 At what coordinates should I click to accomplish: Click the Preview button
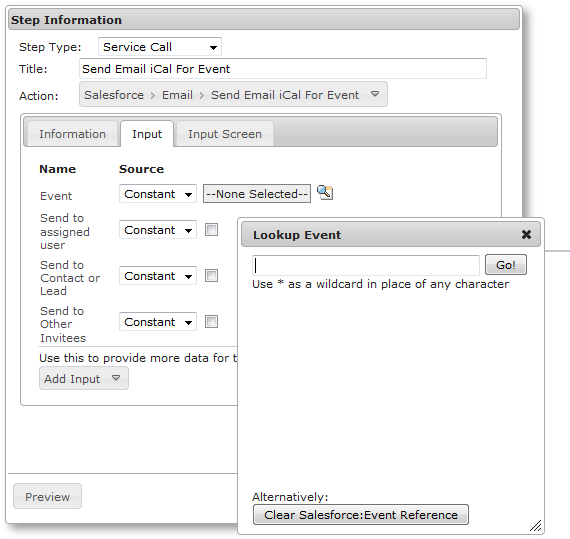coord(47,496)
